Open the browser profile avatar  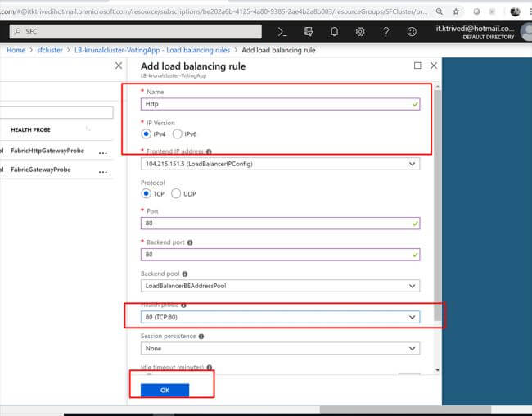[515, 11]
